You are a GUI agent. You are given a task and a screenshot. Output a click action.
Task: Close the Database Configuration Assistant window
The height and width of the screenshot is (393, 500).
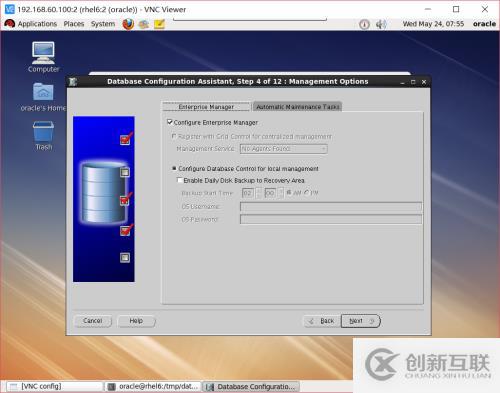point(424,82)
